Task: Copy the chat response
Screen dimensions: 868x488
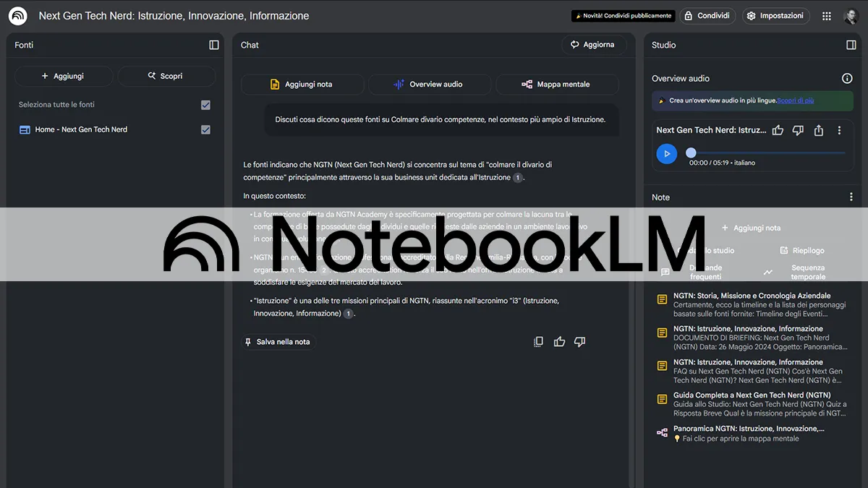Action: pyautogui.click(x=538, y=342)
